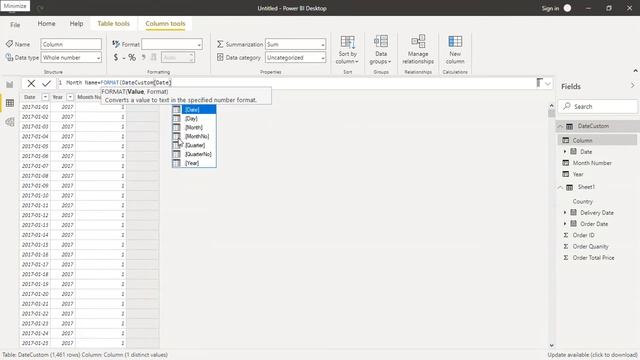Click the column Name input field
This screenshot has width=640, height=360.
pyautogui.click(x=71, y=44)
